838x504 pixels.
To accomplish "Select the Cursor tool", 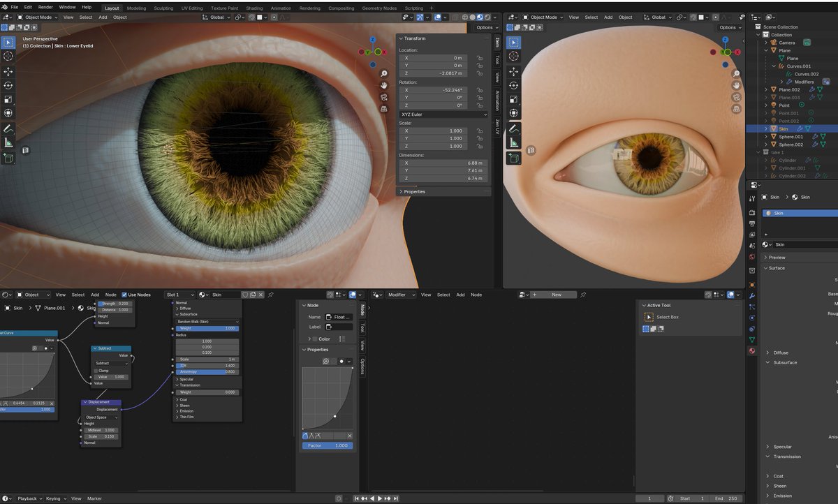I will (8, 57).
